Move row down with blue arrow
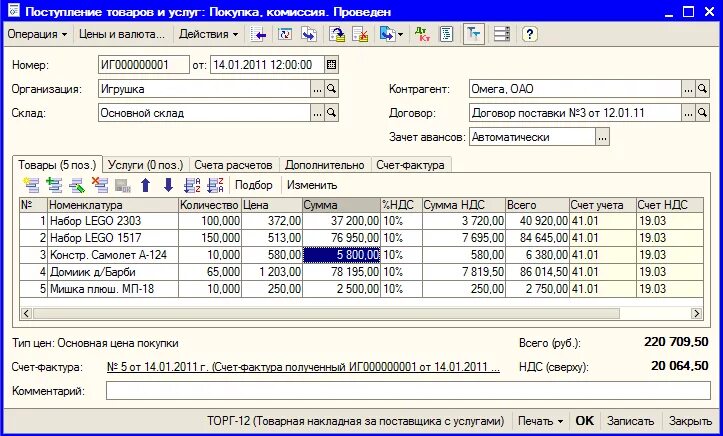 pyautogui.click(x=168, y=185)
